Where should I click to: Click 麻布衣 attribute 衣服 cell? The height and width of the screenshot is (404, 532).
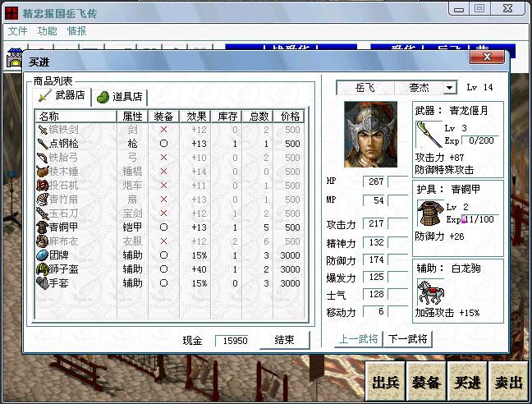tap(132, 241)
